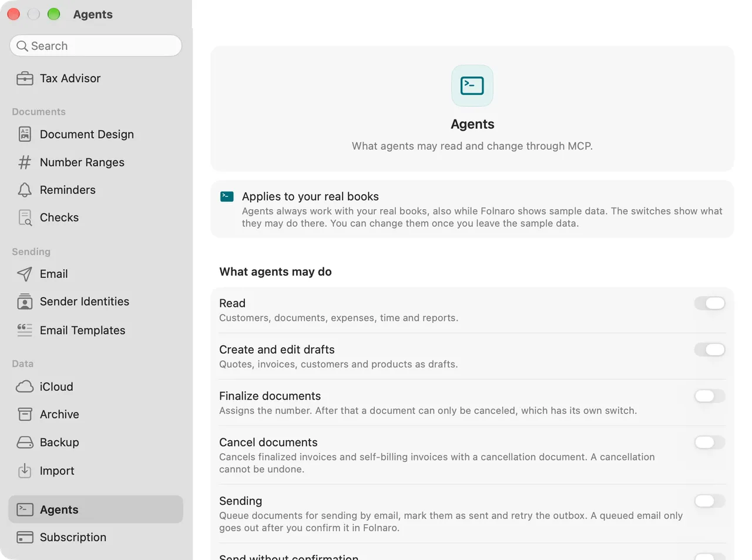The height and width of the screenshot is (560, 752).
Task: Click the Checks magnifier document icon
Action: (25, 217)
